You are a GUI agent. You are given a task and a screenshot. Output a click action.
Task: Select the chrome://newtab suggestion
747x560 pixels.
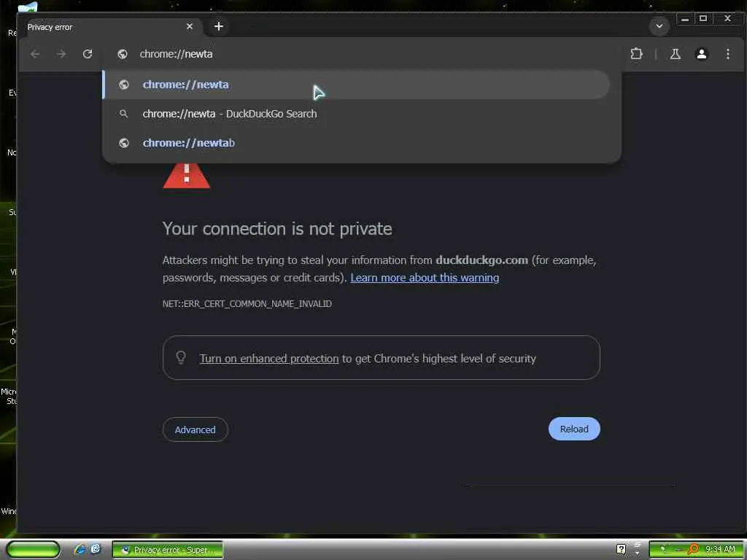tap(356, 143)
